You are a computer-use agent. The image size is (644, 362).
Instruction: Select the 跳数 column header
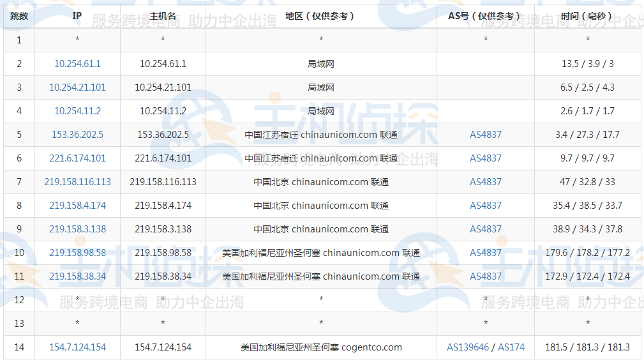tap(19, 17)
